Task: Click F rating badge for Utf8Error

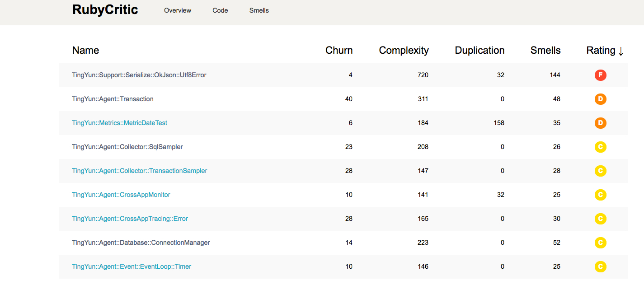Action: 600,75
